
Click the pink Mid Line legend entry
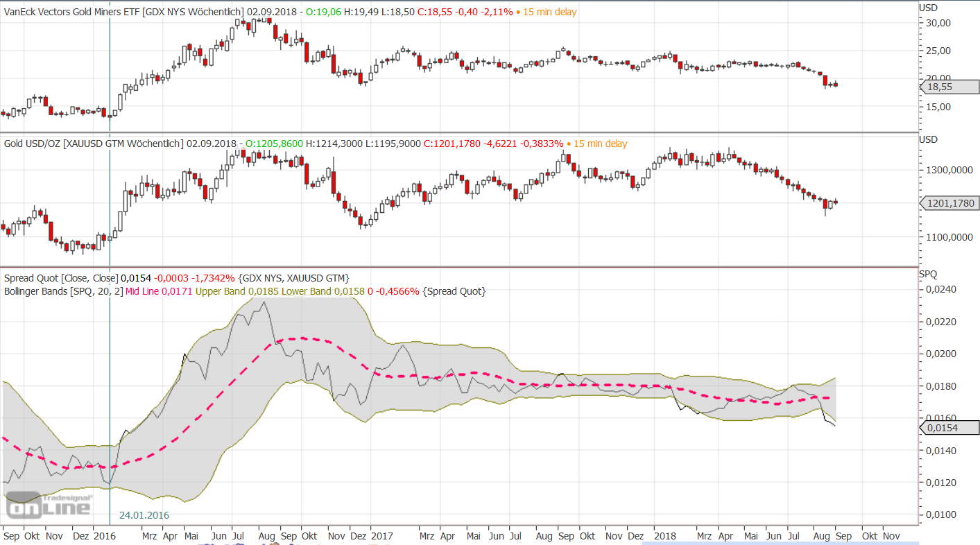[x=160, y=291]
